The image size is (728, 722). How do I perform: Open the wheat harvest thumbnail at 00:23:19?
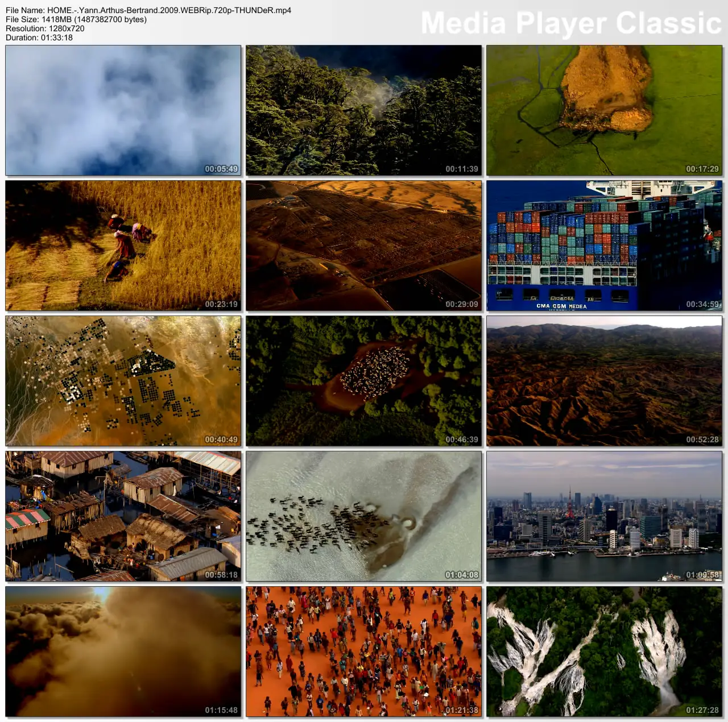[x=123, y=246]
